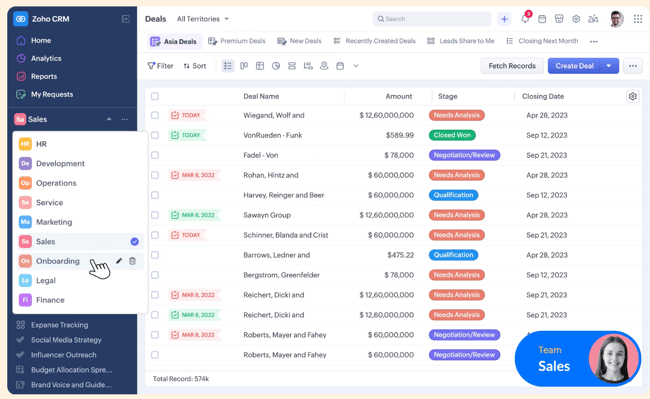Viewport: 650px width, 399px height.
Task: Tick the select-all checkbox in header
Action: point(155,96)
